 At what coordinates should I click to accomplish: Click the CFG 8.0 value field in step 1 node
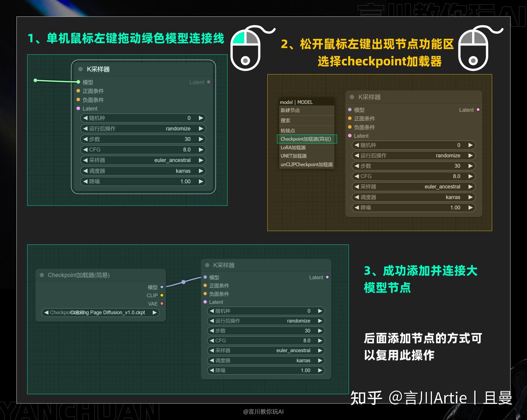tap(143, 150)
